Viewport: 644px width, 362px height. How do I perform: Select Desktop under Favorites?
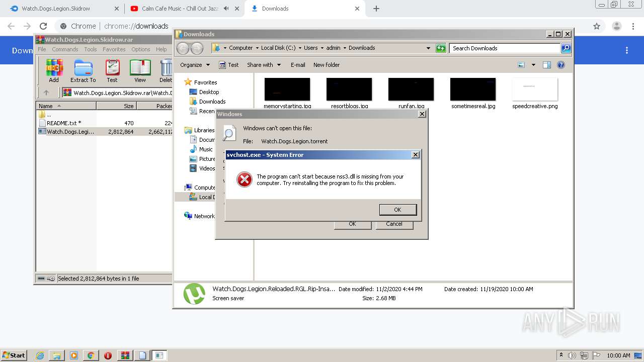click(x=204, y=92)
